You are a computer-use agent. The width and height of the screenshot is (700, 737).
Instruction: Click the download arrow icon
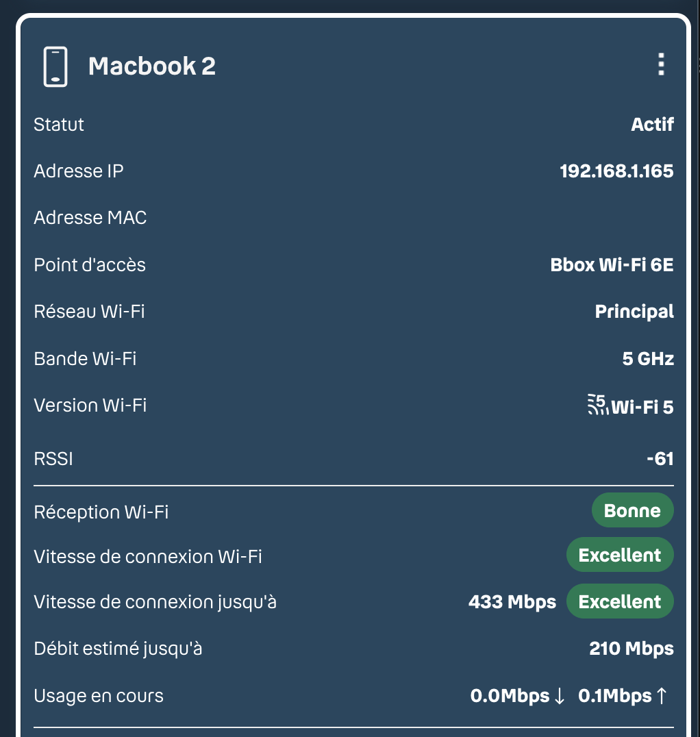tap(560, 696)
